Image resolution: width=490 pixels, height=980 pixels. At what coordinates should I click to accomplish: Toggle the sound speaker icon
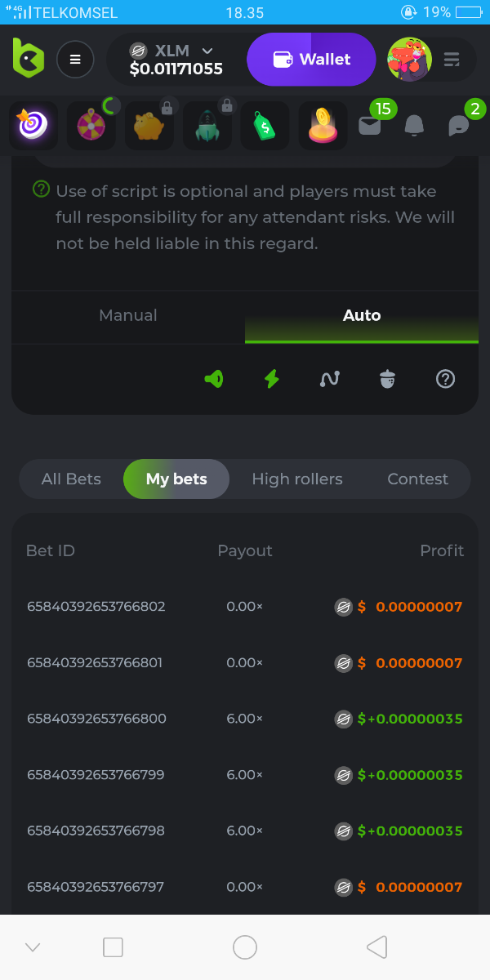(214, 379)
